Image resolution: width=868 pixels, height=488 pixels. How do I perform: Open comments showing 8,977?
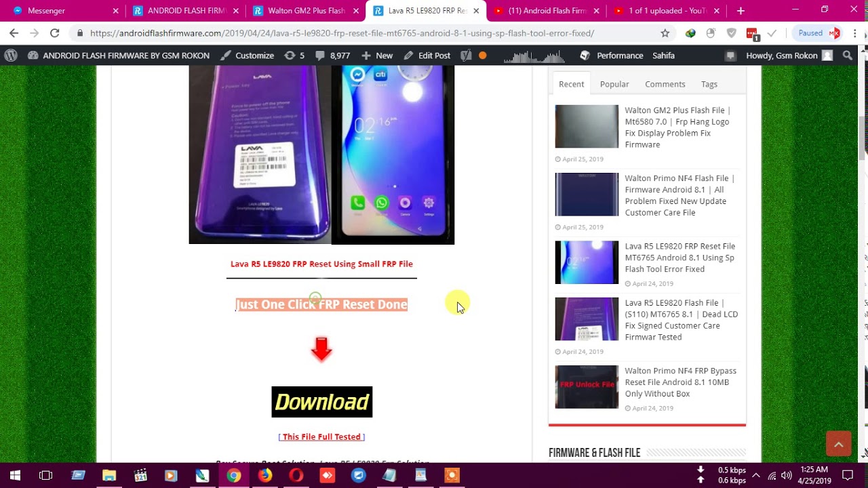(333, 56)
